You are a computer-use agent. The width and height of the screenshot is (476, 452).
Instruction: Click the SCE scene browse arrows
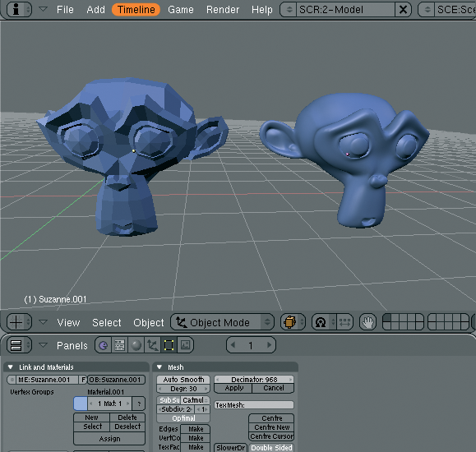tap(427, 10)
